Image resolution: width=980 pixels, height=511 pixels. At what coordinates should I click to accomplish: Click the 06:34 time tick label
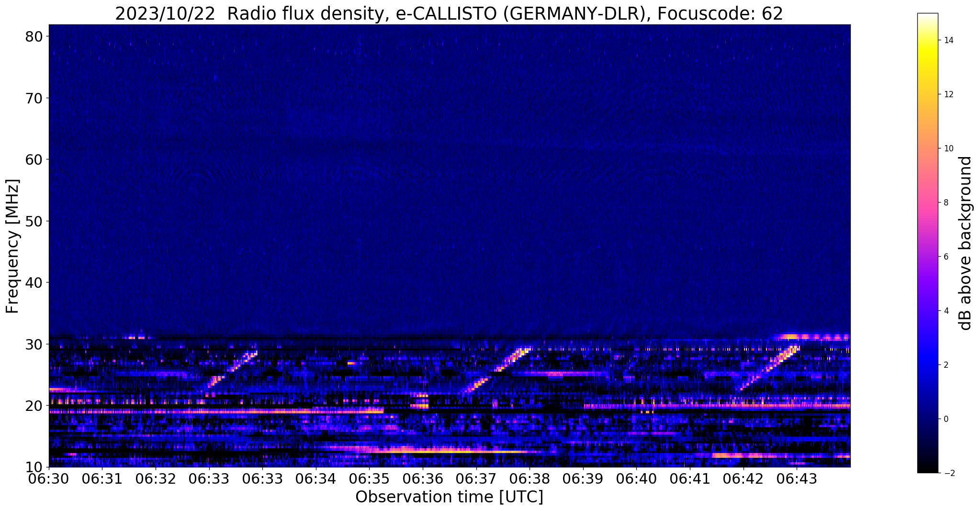(x=316, y=479)
